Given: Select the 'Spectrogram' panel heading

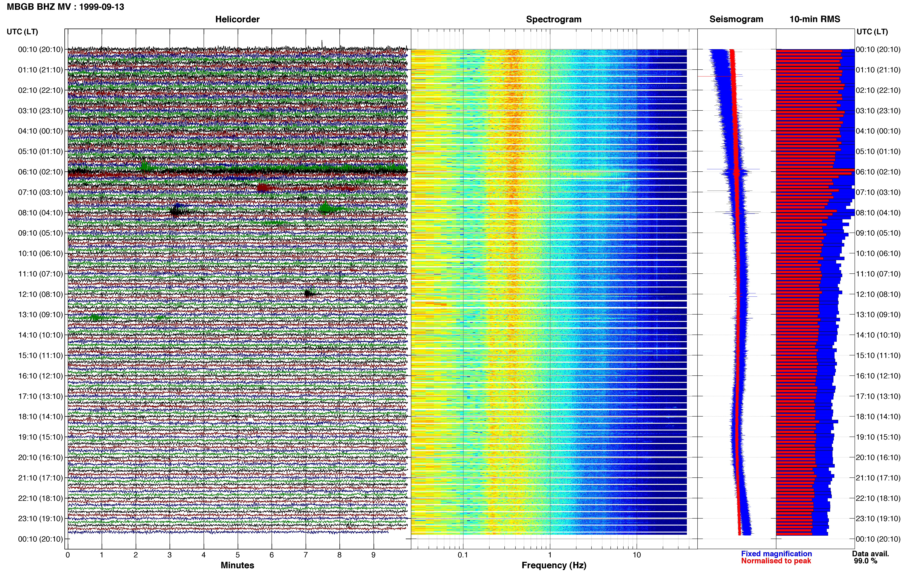Looking at the screenshot, I should click(554, 19).
